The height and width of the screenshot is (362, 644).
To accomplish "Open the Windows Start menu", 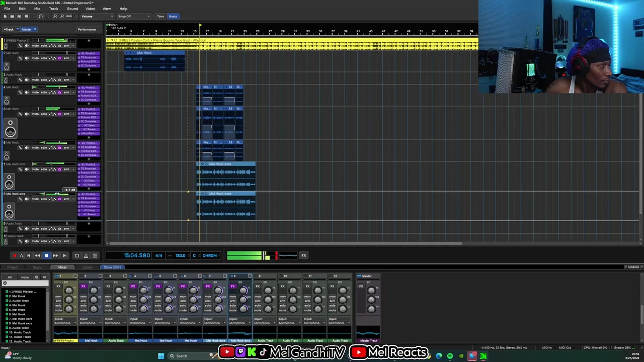I will pyautogui.click(x=161, y=356).
